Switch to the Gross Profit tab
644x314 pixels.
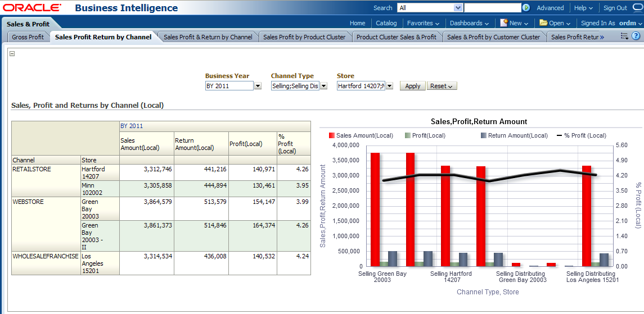(28, 37)
